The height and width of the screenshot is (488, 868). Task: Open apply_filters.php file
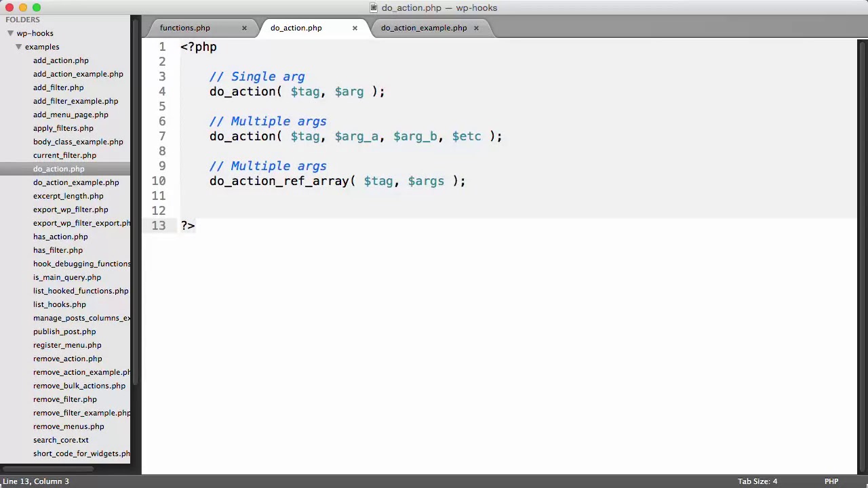click(x=63, y=128)
